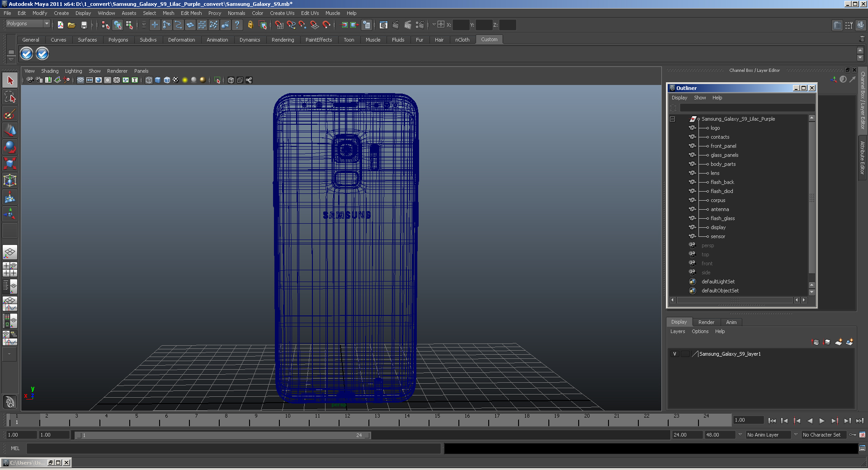868x470 pixels.
Task: Choose the Paint selection tool
Action: click(x=10, y=114)
